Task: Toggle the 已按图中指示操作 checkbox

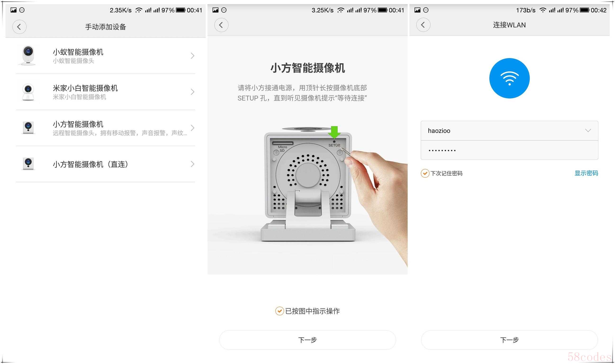Action: click(x=279, y=311)
